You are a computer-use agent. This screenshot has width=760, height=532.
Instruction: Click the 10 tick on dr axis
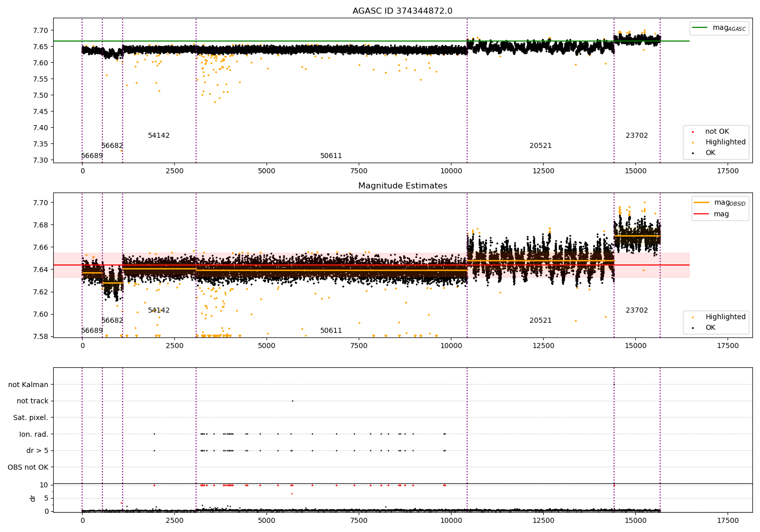coord(44,485)
